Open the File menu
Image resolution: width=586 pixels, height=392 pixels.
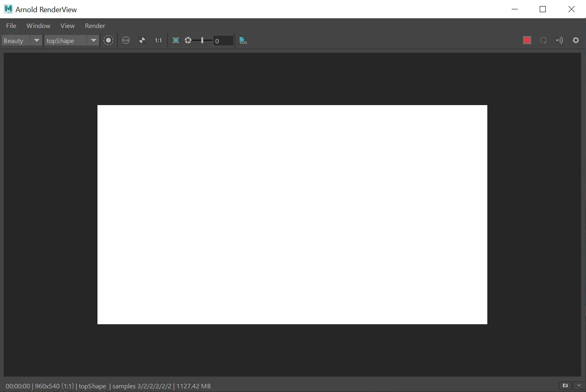pos(11,26)
